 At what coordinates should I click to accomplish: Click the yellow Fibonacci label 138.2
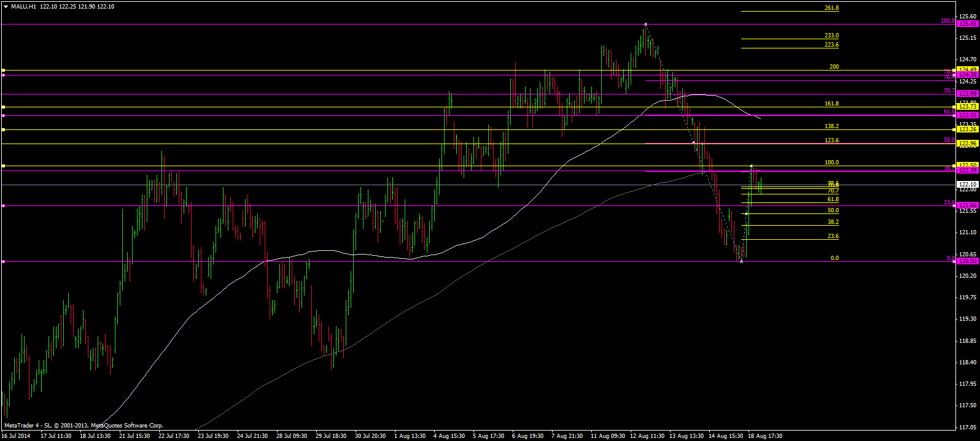click(x=832, y=126)
